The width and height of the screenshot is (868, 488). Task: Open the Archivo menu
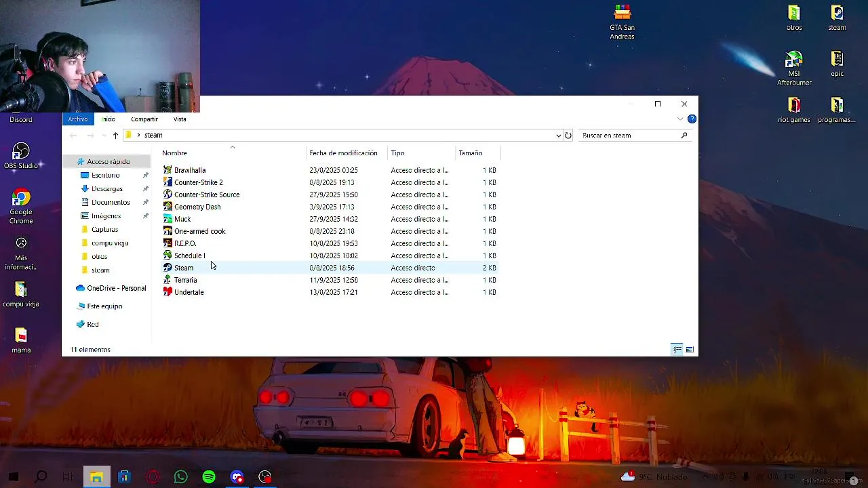(78, 119)
